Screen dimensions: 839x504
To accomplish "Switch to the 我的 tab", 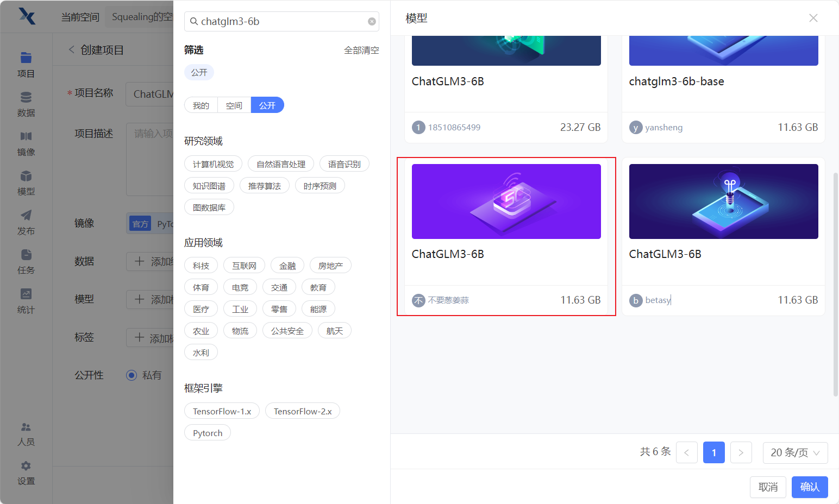I will point(201,105).
